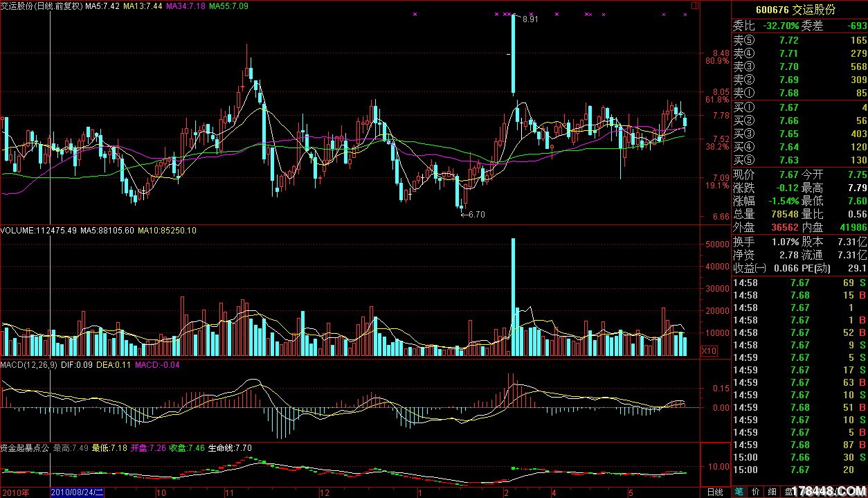This screenshot has width=868, height=498.
Task: Select the MA34:7.18 indicator label
Action: (186, 6)
